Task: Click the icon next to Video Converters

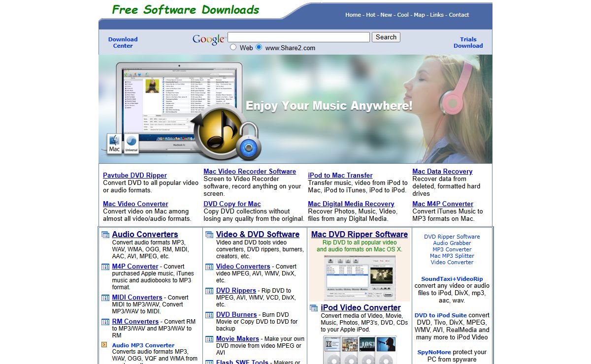Action: (209, 267)
